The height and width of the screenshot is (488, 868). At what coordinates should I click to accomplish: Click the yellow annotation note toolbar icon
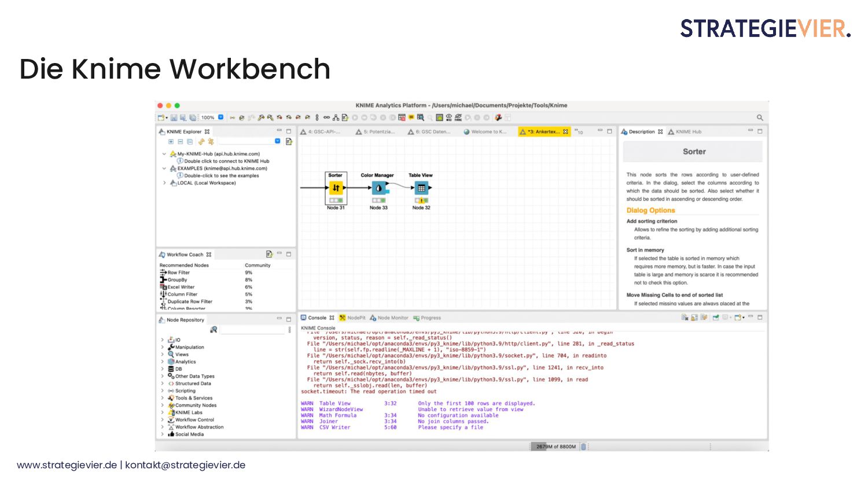point(411,117)
